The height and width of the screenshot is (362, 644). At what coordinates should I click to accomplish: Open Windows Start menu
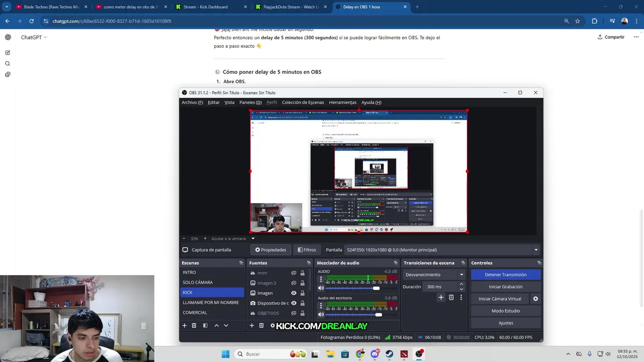coord(225,354)
